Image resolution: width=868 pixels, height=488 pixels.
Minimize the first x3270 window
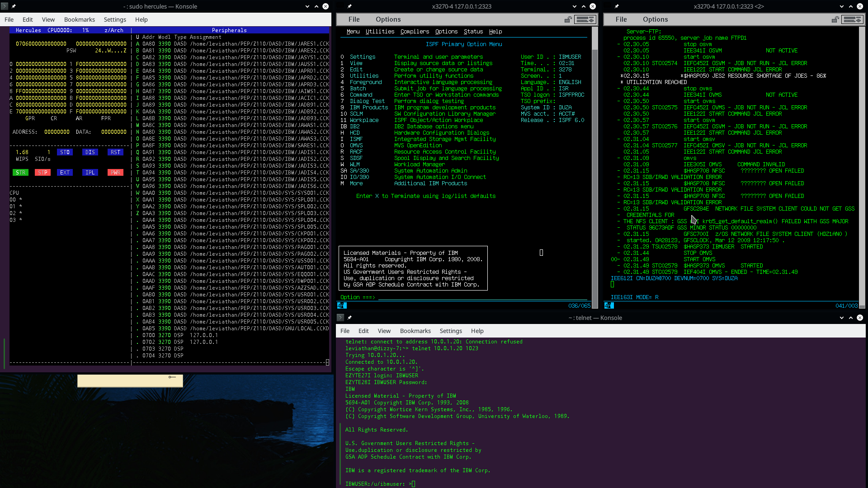click(575, 6)
